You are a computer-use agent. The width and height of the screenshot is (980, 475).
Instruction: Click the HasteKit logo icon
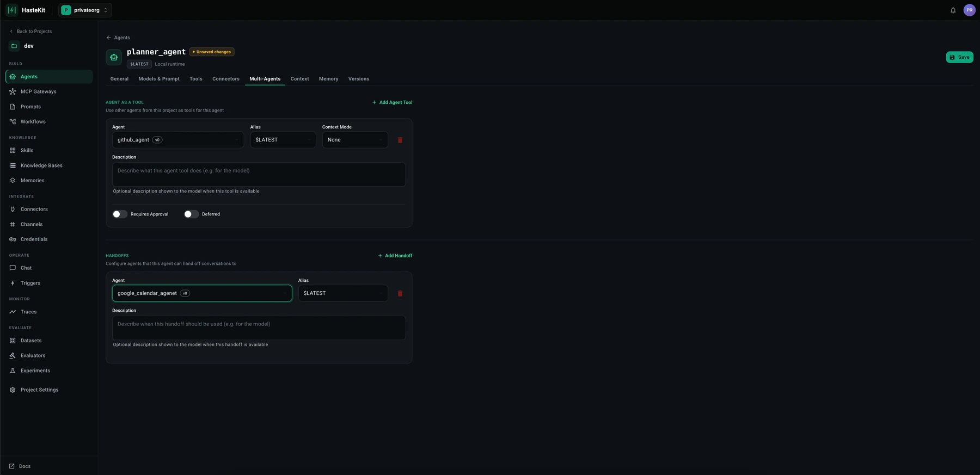pos(11,10)
